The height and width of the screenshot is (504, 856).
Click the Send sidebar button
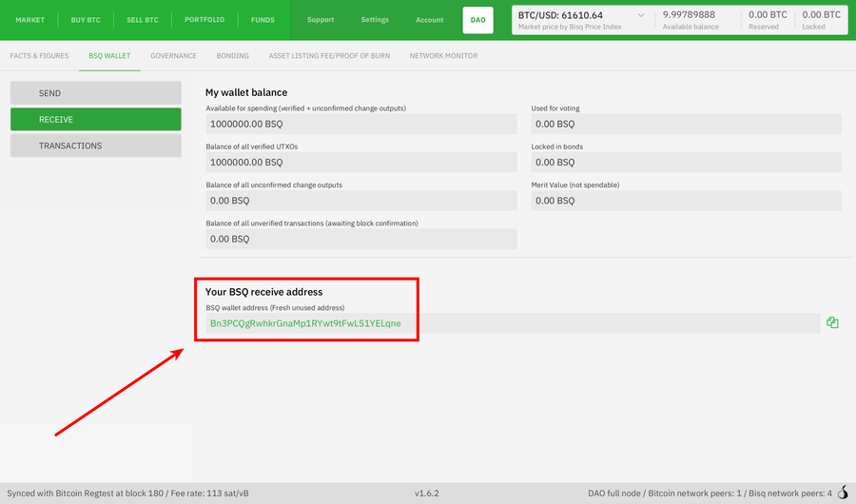[x=95, y=93]
